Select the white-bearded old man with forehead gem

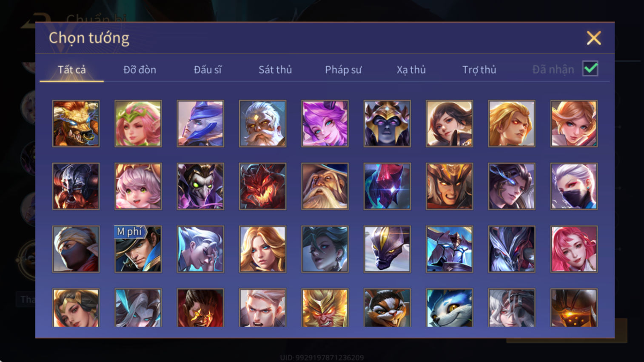[262, 124]
